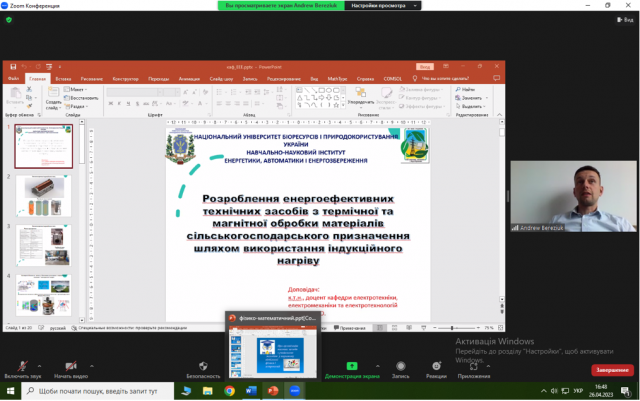Open Реакции reactions in Zoom toolbar

(x=436, y=370)
